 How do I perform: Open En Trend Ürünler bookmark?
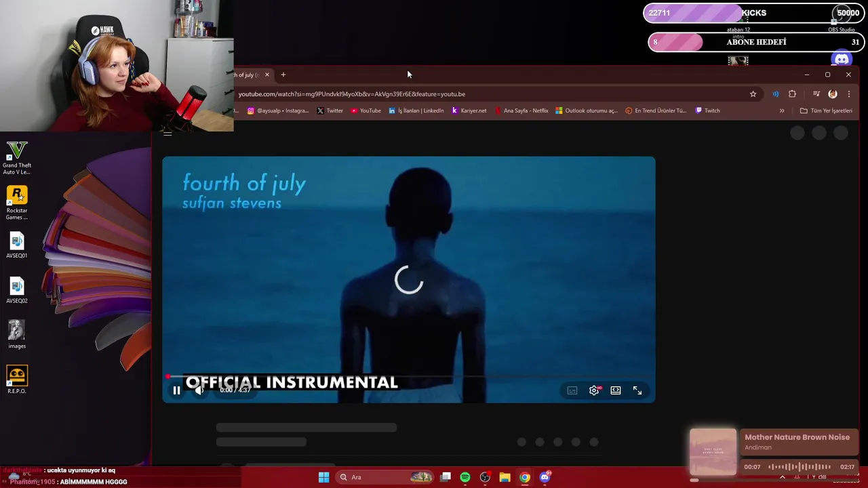(656, 110)
